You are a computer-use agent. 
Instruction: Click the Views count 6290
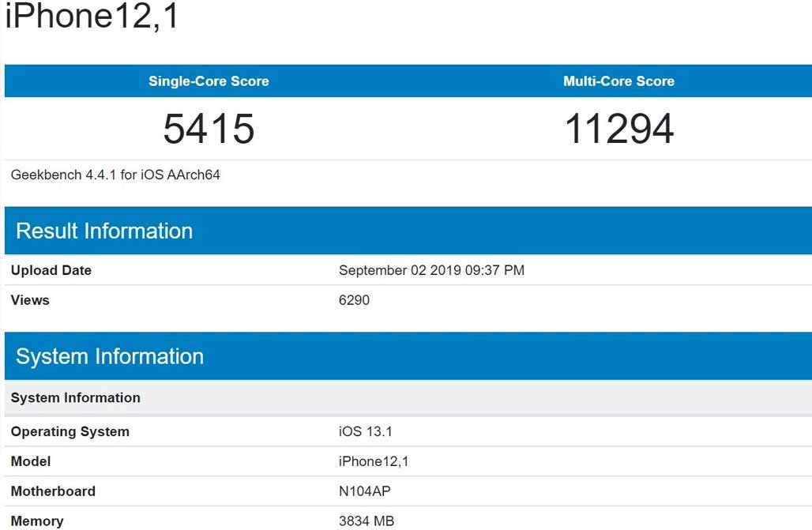pyautogui.click(x=354, y=300)
